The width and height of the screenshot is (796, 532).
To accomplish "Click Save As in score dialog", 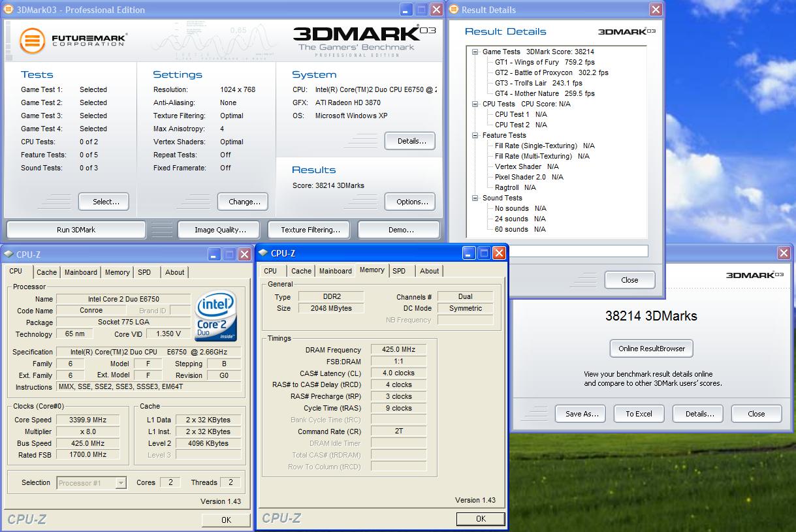I will click(581, 414).
